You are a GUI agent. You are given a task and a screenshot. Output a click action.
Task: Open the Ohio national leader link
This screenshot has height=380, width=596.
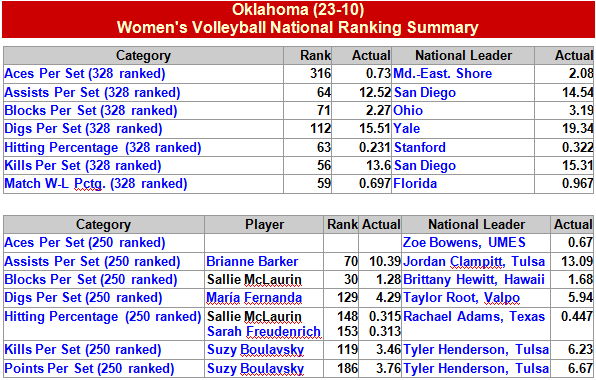pyautogui.click(x=408, y=111)
